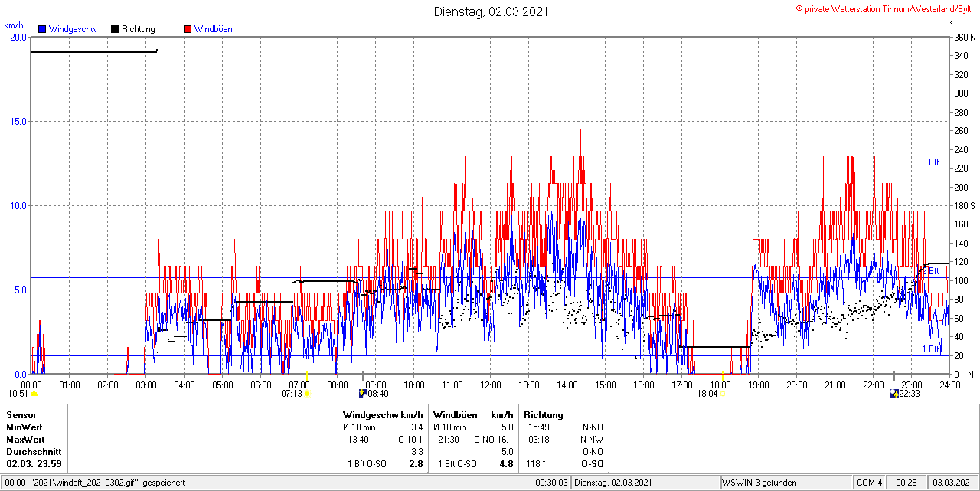Click the Windgeschw km/h column header

click(x=383, y=415)
